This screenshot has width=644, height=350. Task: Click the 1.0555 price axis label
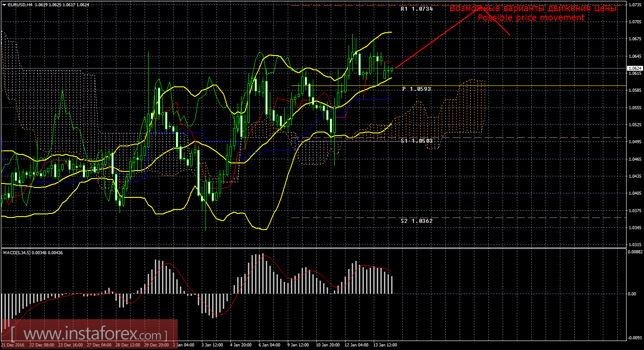coord(635,107)
